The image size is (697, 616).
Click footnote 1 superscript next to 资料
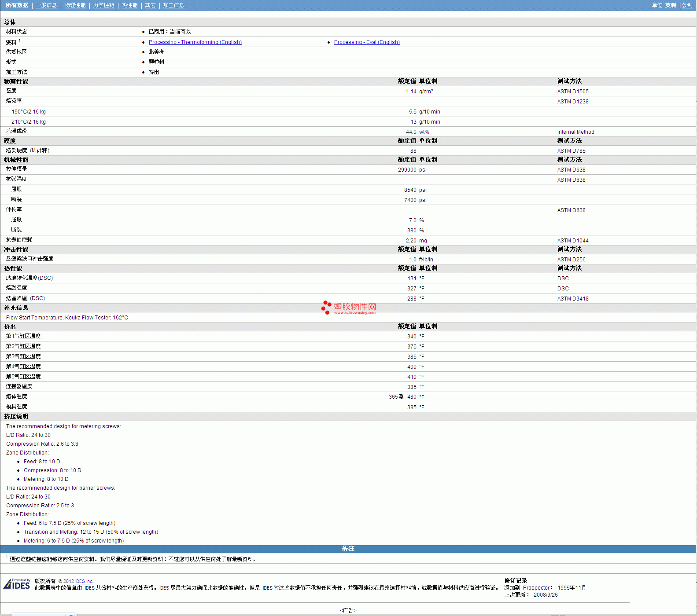tap(19, 40)
